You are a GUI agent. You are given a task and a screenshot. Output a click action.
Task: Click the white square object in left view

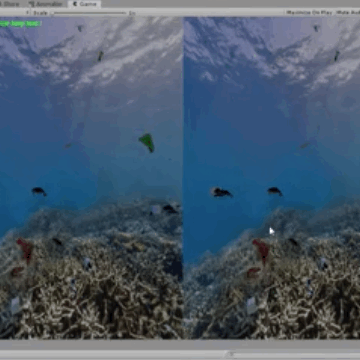(x=15, y=305)
